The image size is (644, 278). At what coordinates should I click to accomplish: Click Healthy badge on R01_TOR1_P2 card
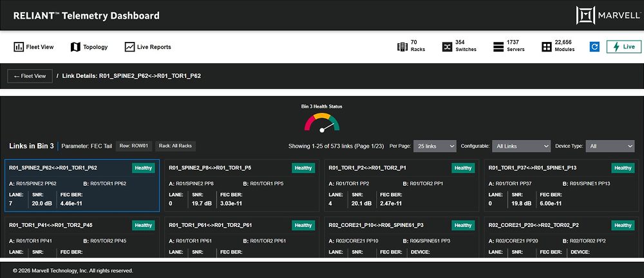[463, 168]
